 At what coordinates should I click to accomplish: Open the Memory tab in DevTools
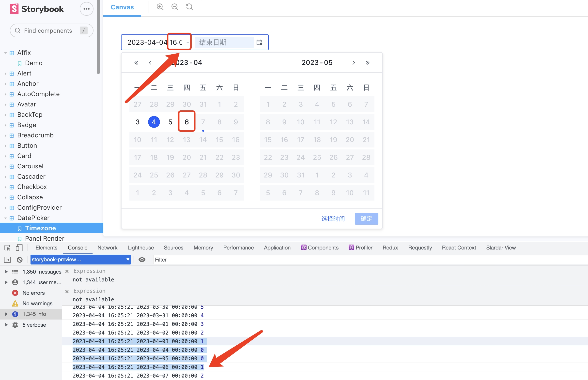pyautogui.click(x=203, y=248)
